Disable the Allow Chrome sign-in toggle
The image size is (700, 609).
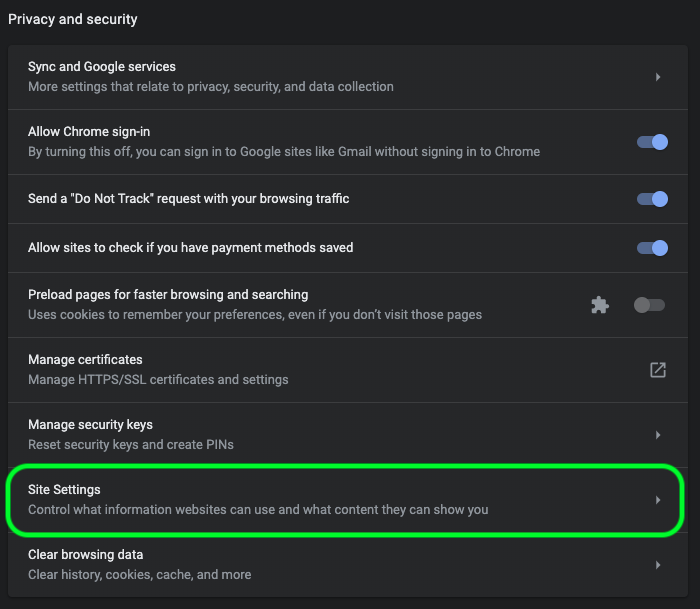tap(652, 142)
